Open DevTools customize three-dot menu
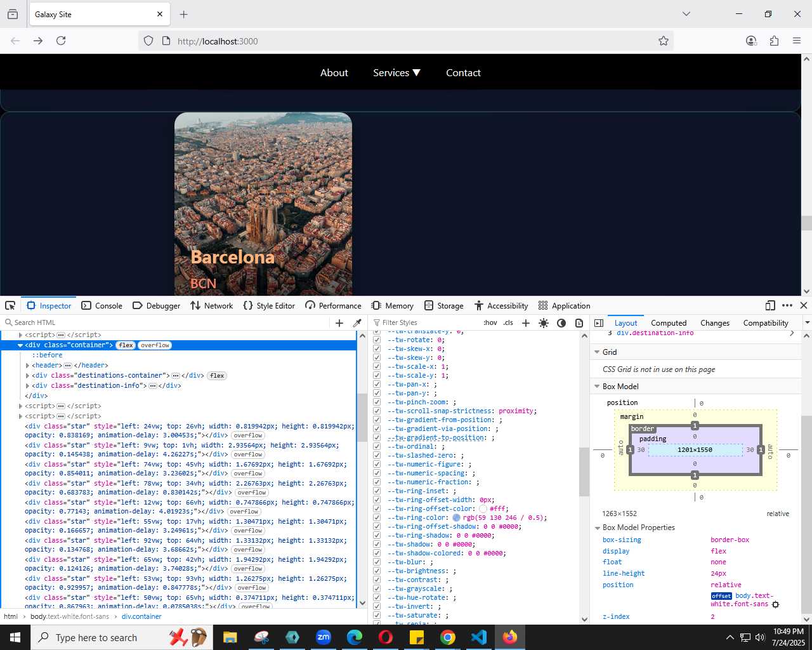The image size is (812, 650). [x=787, y=305]
